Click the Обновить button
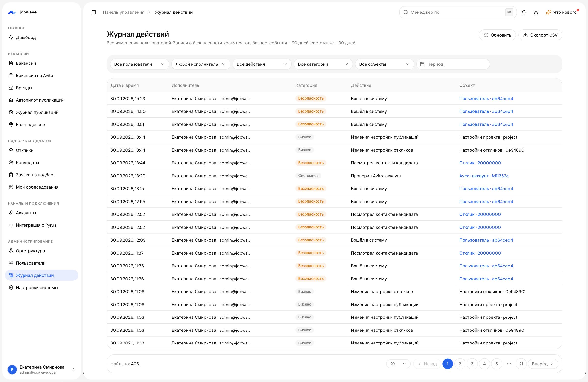 tap(497, 35)
